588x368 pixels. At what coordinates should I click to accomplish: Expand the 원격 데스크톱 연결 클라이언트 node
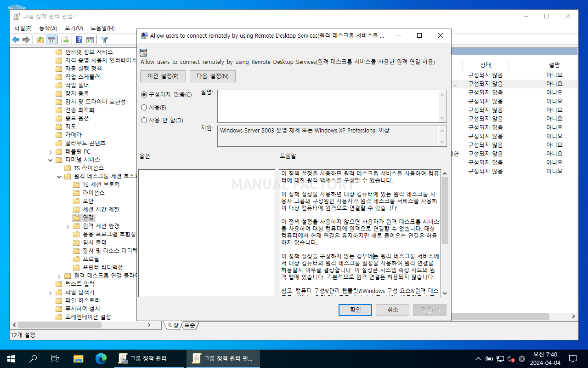59,276
